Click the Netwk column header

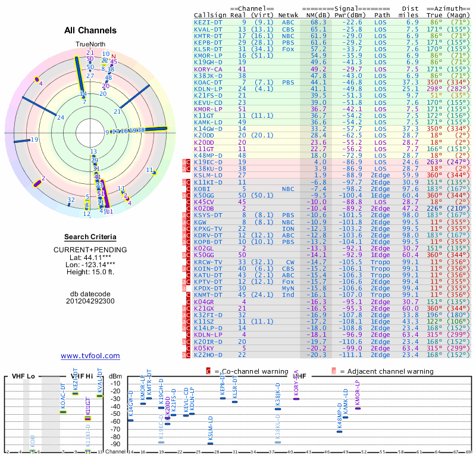pyautogui.click(x=288, y=15)
